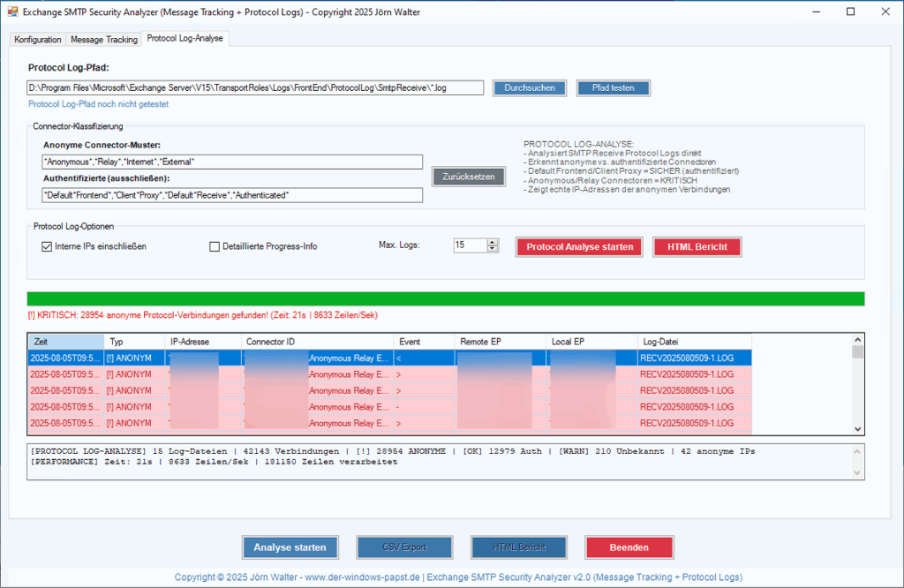The image size is (904, 588).
Task: Test the log path with Pfad testen
Action: [613, 87]
